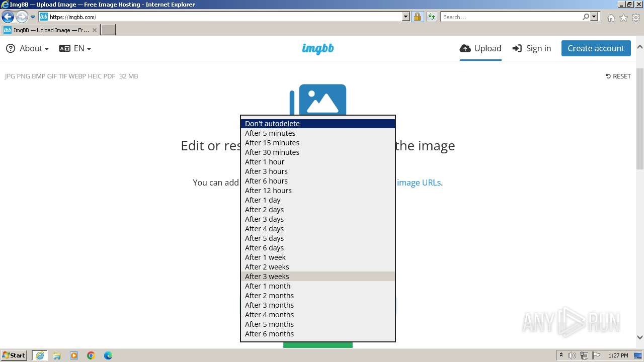Open Microsoft Edge taskbar icon

click(108, 355)
